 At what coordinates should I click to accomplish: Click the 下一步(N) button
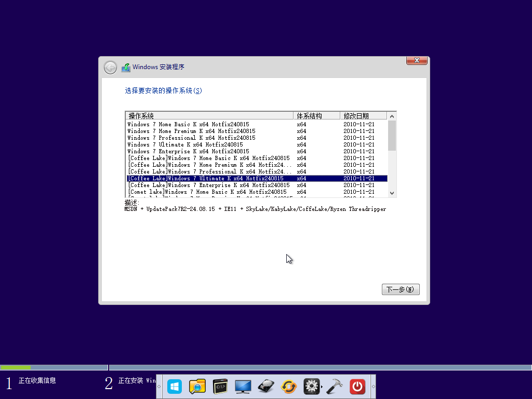coord(401,289)
